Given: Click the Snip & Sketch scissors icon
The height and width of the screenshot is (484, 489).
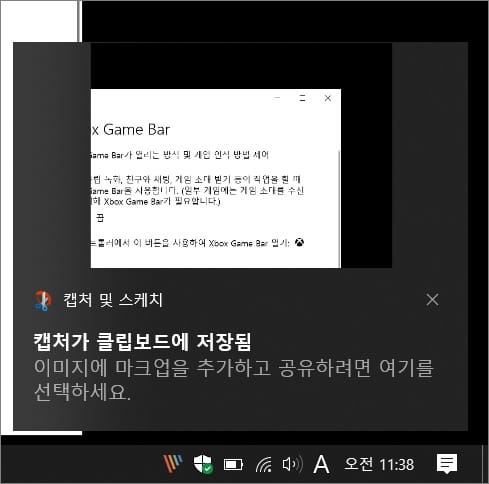Looking at the screenshot, I should click(x=43, y=300).
